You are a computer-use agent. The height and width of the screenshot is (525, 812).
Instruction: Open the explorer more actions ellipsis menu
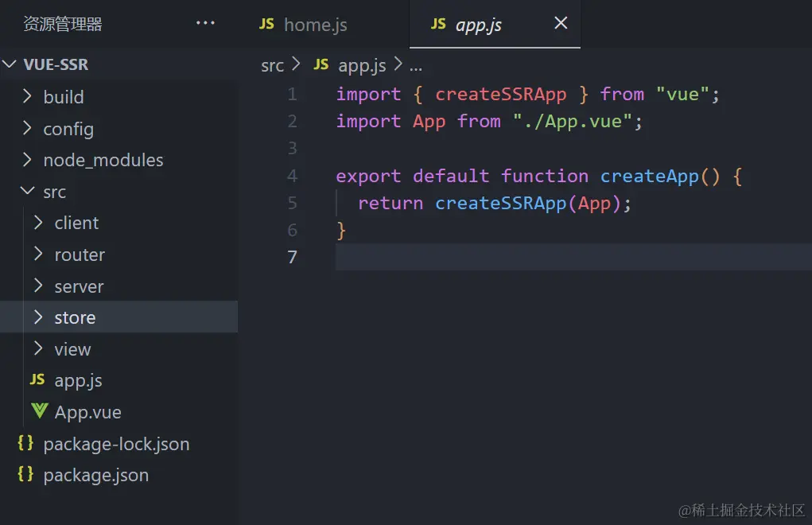coord(206,23)
